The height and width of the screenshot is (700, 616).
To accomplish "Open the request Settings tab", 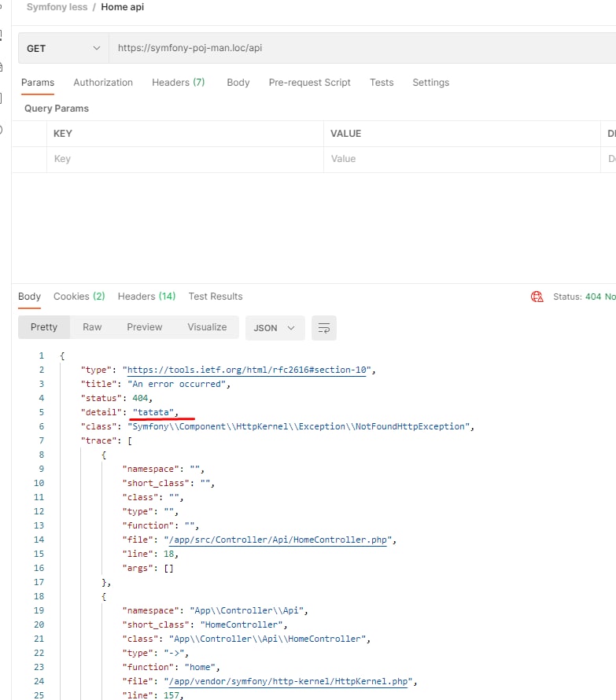I will pyautogui.click(x=430, y=83).
